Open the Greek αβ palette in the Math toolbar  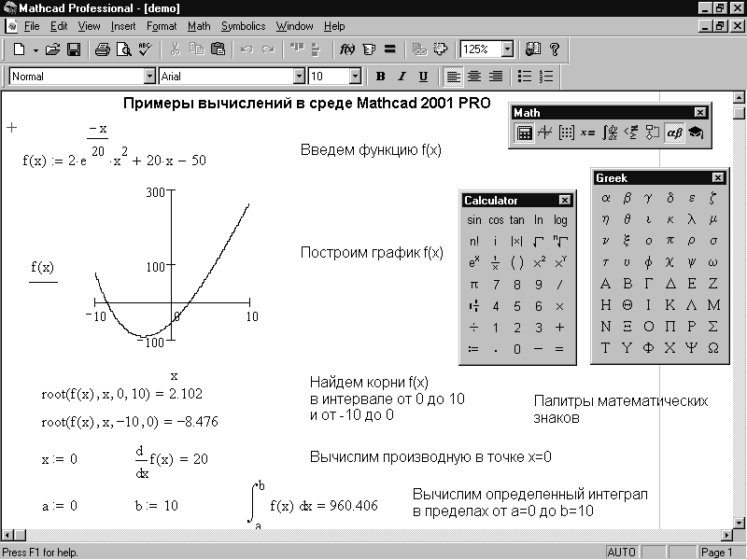(674, 133)
